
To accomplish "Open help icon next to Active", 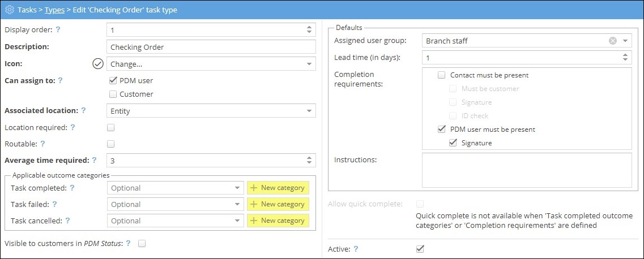I will point(356,249).
